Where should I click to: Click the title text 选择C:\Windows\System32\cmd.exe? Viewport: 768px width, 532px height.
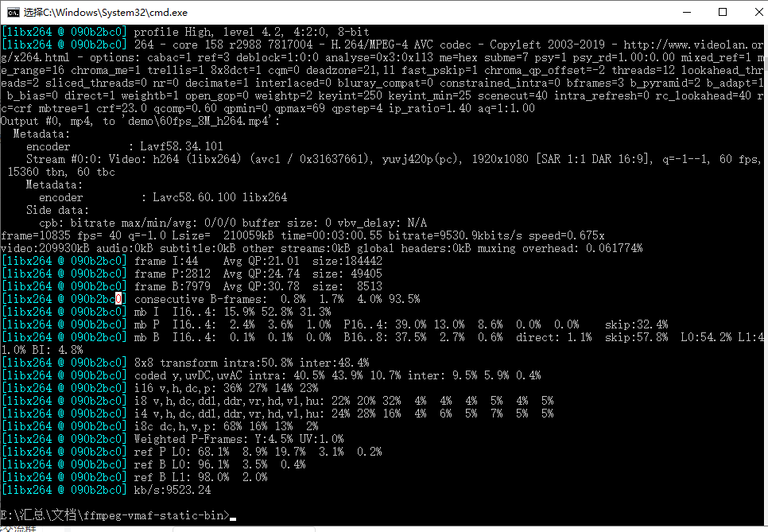(x=103, y=12)
